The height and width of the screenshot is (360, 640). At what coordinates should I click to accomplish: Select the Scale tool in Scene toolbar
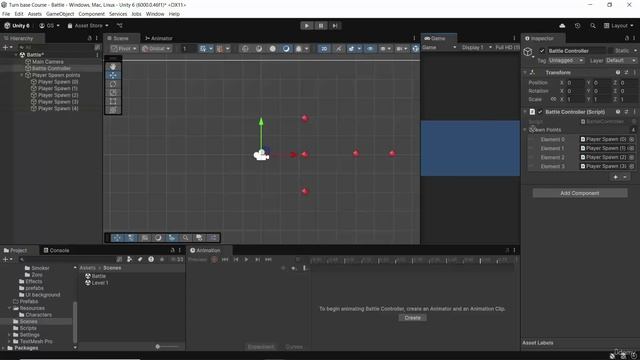pos(113,93)
